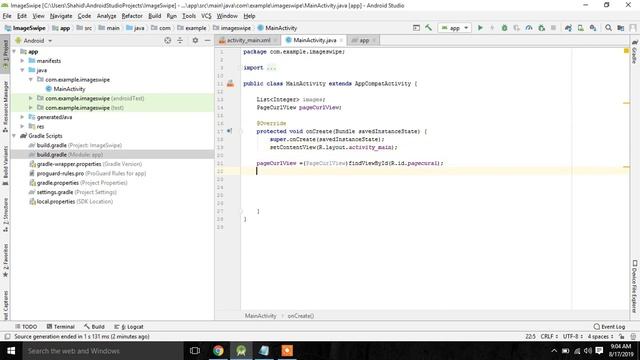Switch to activity_main.xml tab

(249, 40)
